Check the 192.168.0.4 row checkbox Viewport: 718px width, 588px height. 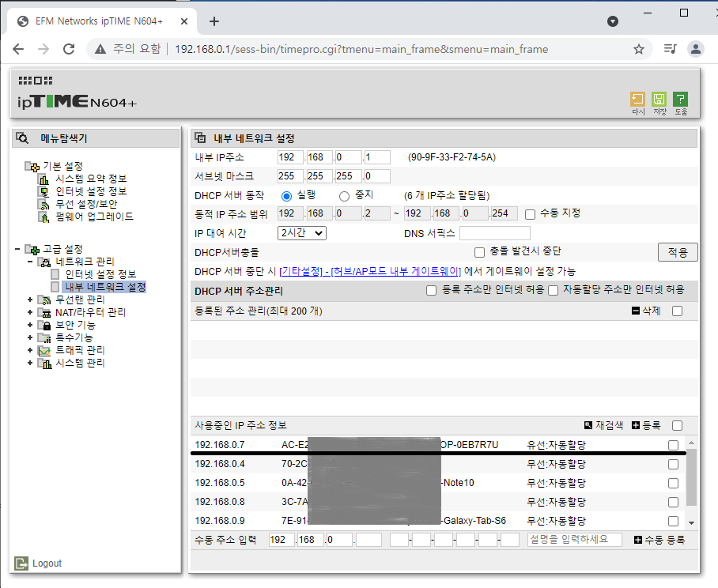click(x=673, y=465)
